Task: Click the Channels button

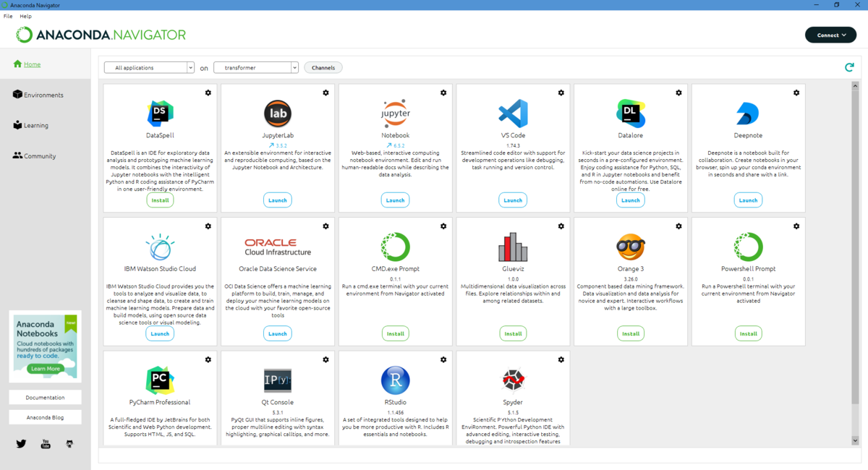Action: (x=323, y=67)
